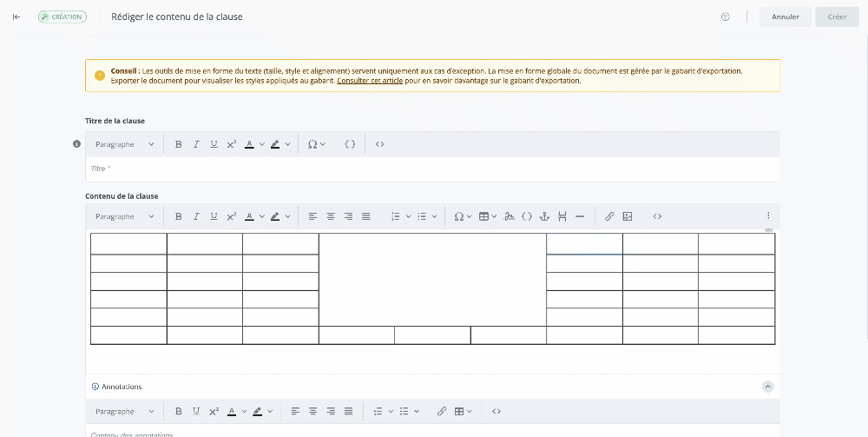Toggle italic in the title toolbar
Viewport: 868px width, 437px height.
(x=196, y=144)
